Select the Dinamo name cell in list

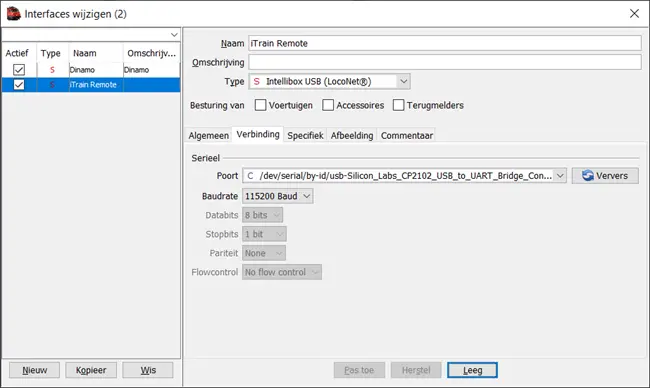pyautogui.click(x=96, y=70)
